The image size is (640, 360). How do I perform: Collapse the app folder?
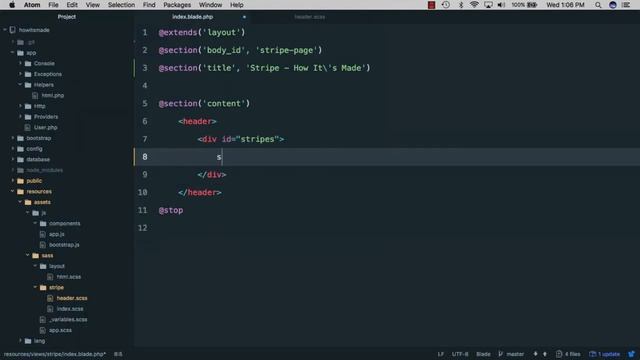tap(13, 53)
